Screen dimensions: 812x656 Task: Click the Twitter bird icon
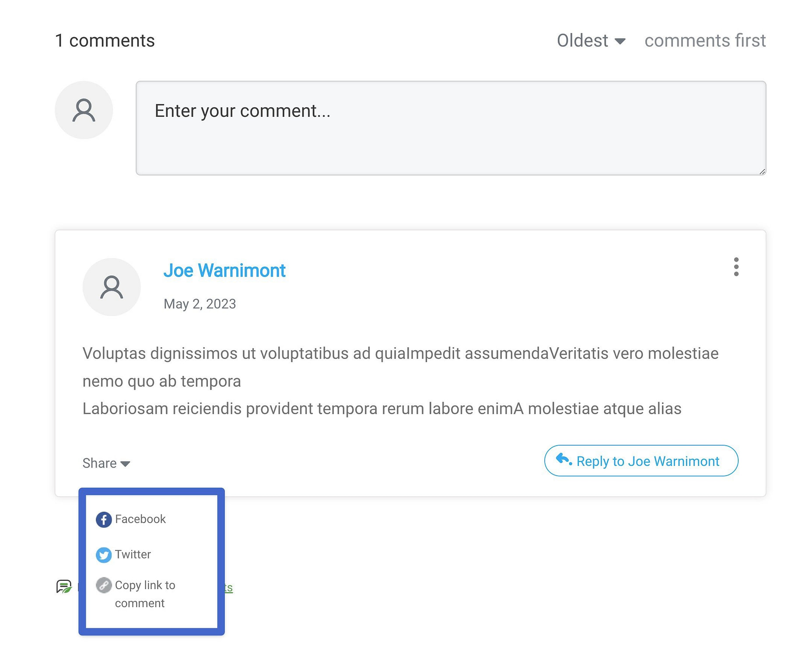coord(104,555)
